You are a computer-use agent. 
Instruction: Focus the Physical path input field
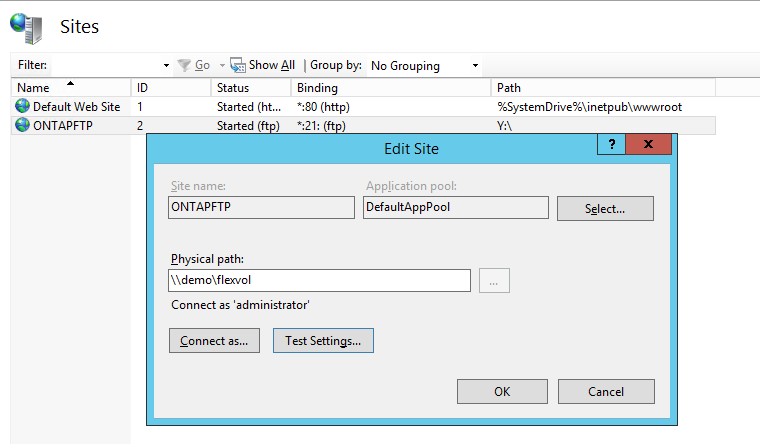coord(319,281)
